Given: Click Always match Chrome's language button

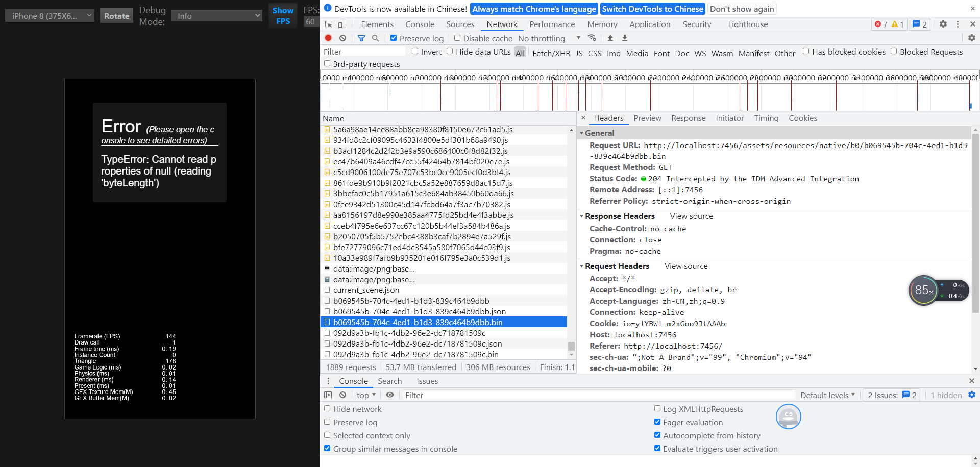Looking at the screenshot, I should 534,9.
